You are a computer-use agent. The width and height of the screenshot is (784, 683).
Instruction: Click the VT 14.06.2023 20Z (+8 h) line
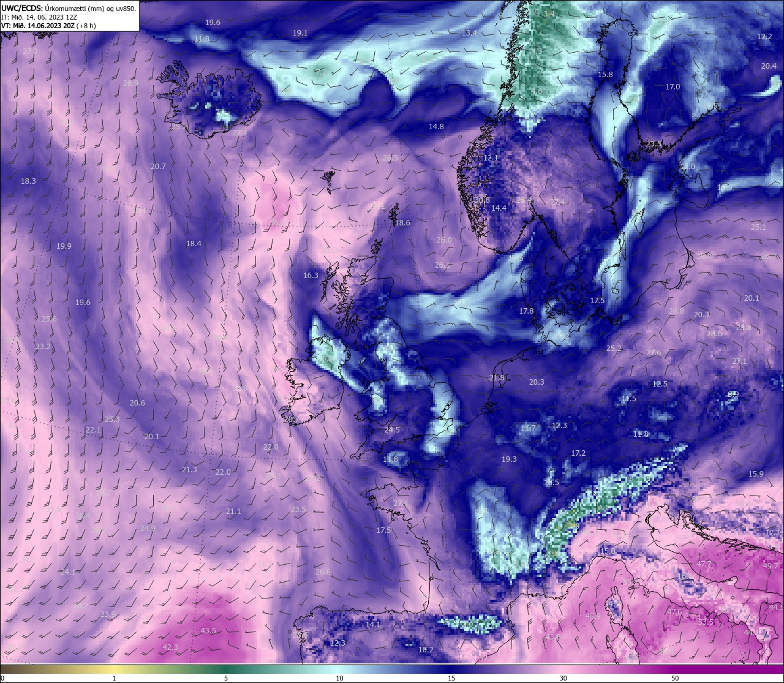click(x=48, y=26)
